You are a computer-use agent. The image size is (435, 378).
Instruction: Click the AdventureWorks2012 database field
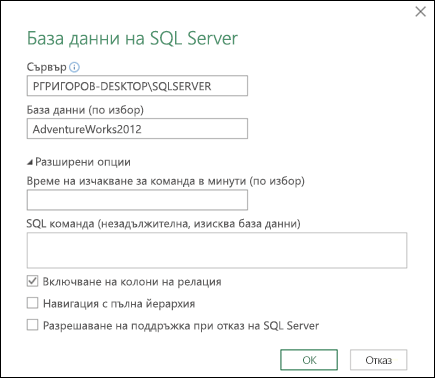tap(137, 129)
